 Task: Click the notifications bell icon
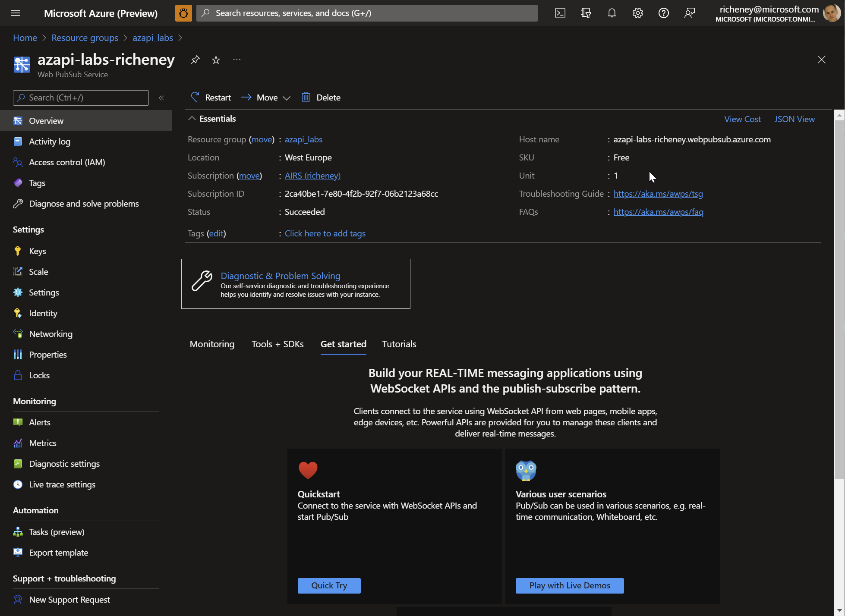point(612,13)
